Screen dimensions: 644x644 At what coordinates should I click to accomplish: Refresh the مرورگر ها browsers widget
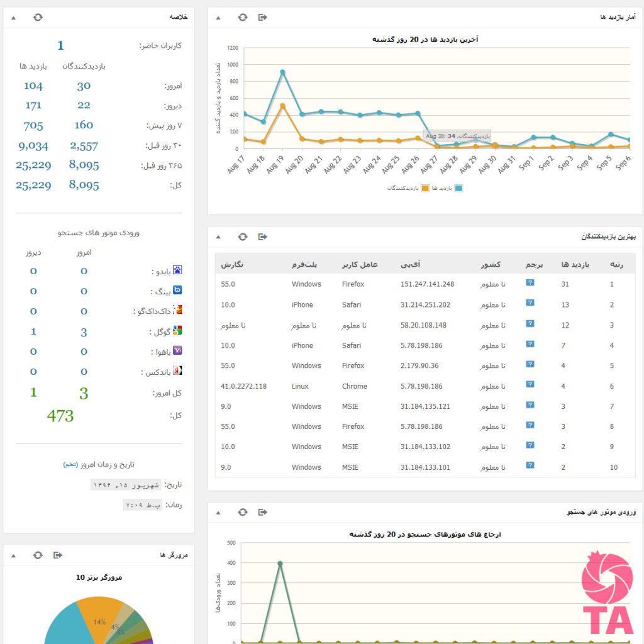tap(38, 555)
